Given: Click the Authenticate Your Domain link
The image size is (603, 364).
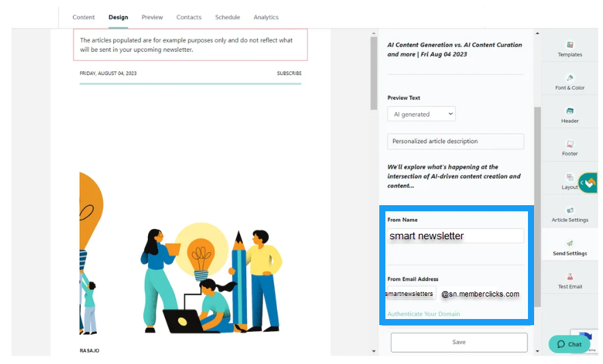Looking at the screenshot, I should click(x=424, y=314).
